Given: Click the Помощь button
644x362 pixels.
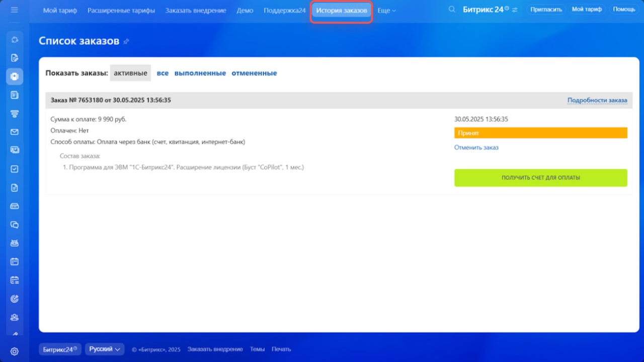Looking at the screenshot, I should click(624, 10).
